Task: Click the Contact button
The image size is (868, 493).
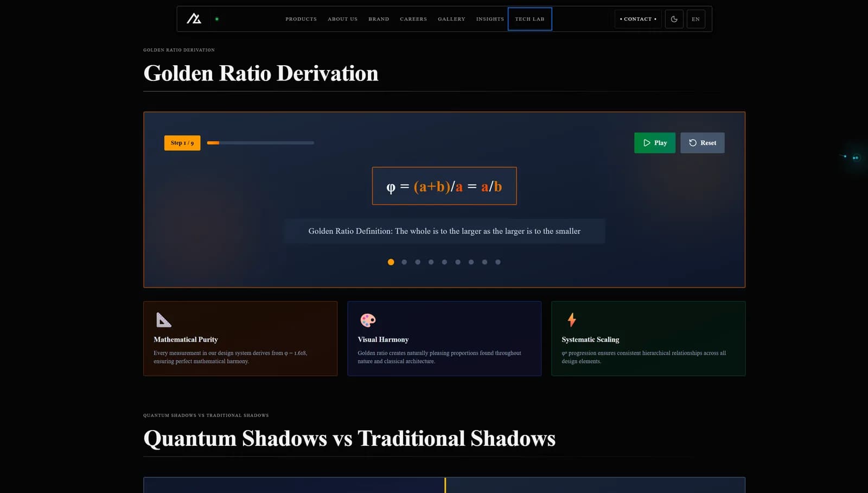Action: (638, 19)
